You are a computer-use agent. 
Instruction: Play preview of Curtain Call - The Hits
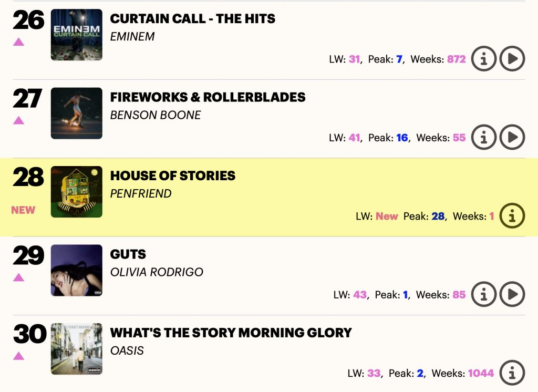[512, 59]
